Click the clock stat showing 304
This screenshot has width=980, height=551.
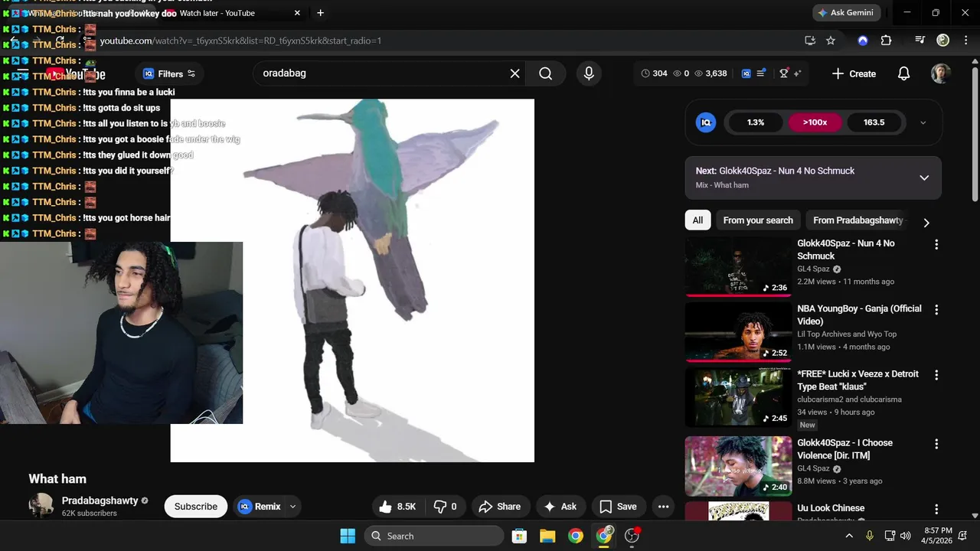655,73
